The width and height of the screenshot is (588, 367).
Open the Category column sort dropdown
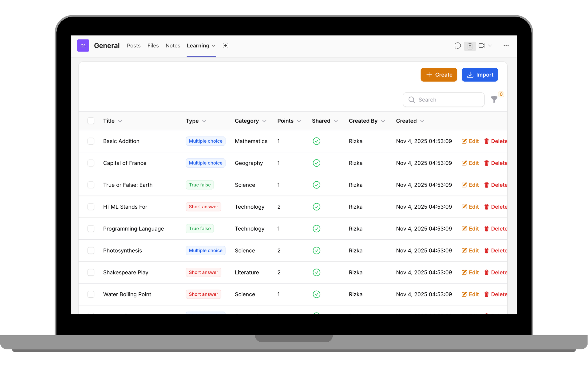pyautogui.click(x=265, y=121)
